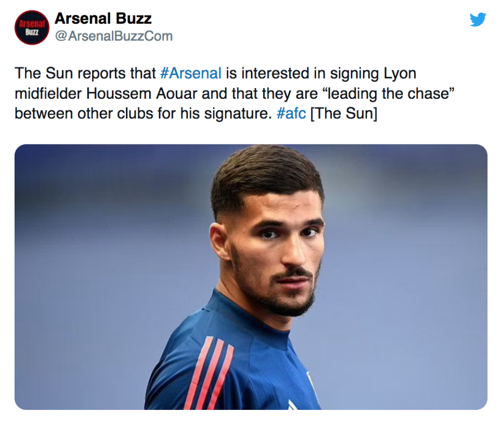The width and height of the screenshot is (504, 422).
Task: Open the Arsenal Buzz profile avatar
Action: tap(31, 27)
